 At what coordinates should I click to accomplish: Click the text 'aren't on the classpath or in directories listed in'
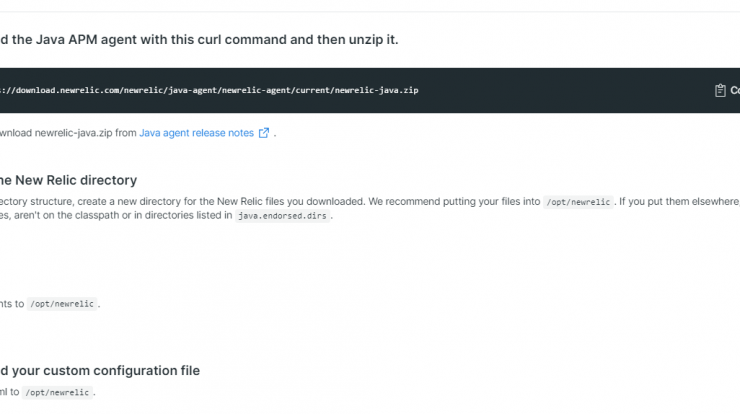tap(123, 215)
